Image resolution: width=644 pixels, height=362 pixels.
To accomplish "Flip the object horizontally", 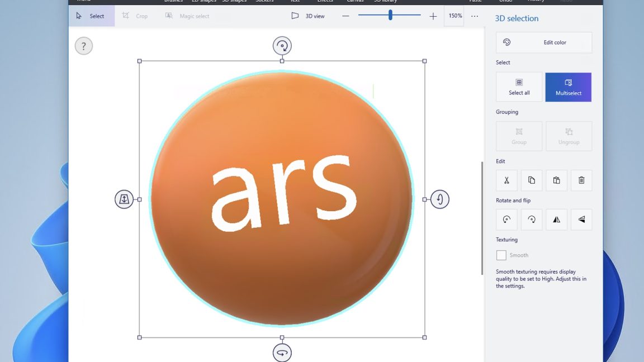I will coord(556,220).
